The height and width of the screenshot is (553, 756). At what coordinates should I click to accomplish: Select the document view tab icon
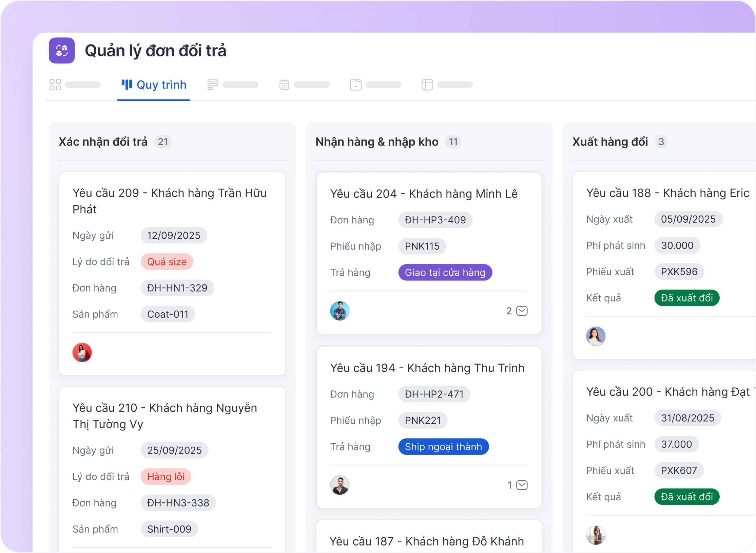coord(356,85)
